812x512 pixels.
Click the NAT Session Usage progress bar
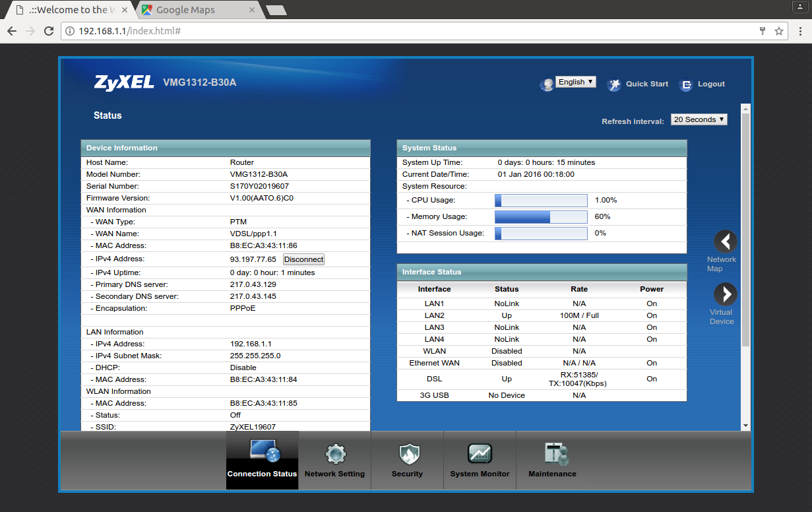pos(541,234)
